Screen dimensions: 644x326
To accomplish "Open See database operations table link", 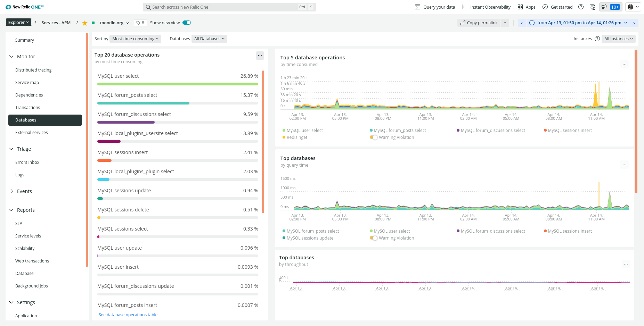I will 128,315.
